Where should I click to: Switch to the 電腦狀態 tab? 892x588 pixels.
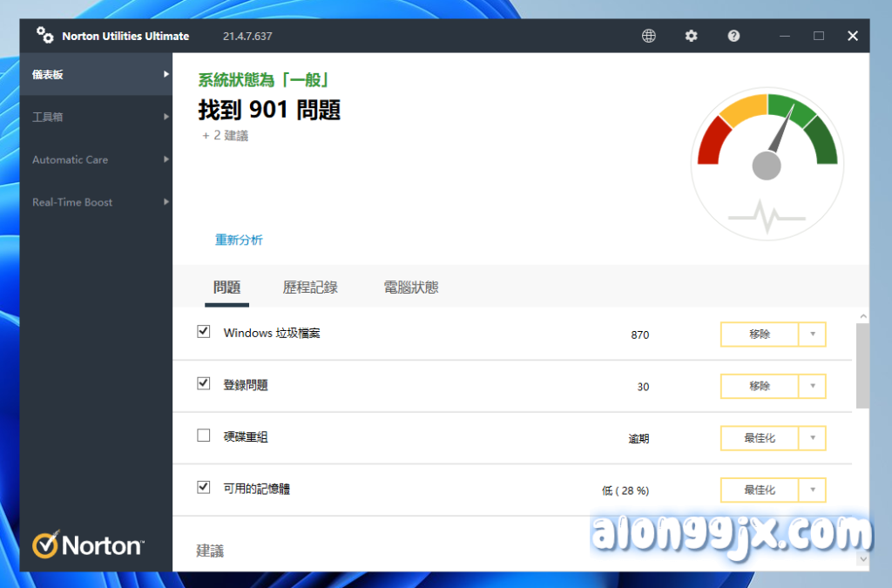[x=411, y=287]
